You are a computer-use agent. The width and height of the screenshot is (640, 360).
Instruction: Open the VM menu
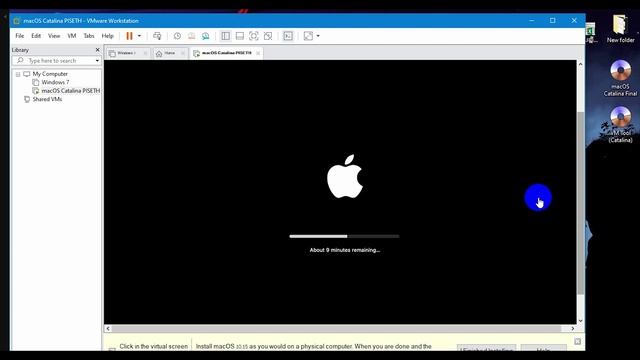coord(72,36)
